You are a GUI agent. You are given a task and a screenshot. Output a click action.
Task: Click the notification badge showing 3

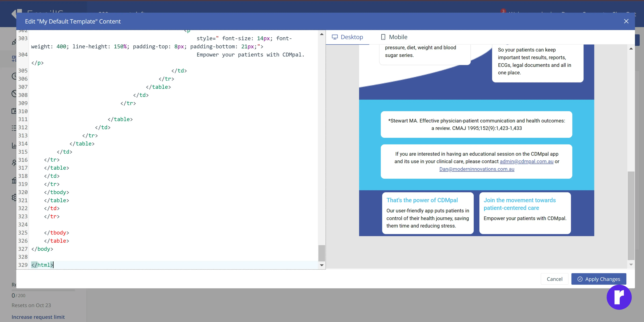[503, 11]
